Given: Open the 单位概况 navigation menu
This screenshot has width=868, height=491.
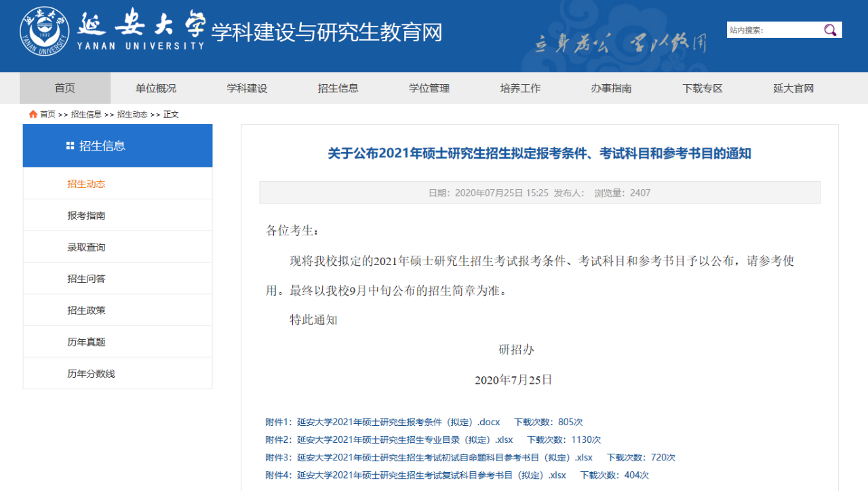Looking at the screenshot, I should [156, 88].
